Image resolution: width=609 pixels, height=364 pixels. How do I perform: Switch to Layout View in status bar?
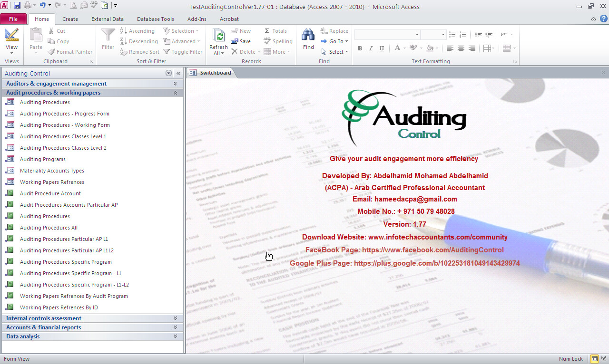603,359
